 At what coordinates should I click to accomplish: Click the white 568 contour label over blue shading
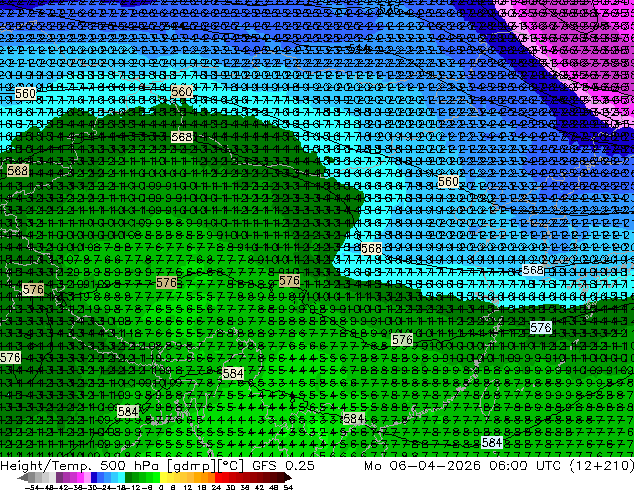(x=533, y=270)
